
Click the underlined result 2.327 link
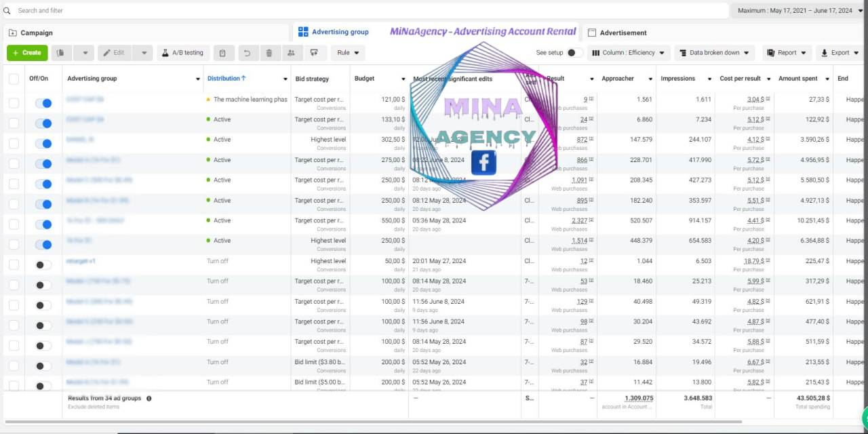tap(579, 220)
